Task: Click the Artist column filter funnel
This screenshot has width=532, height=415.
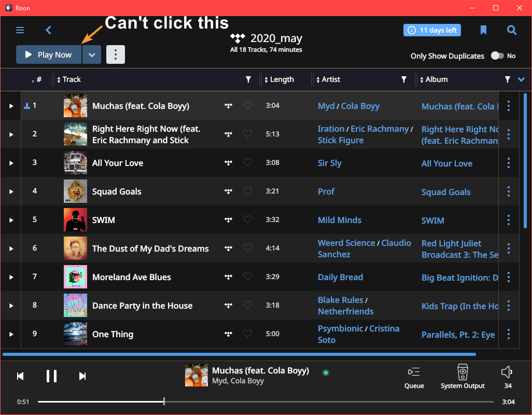Action: tap(404, 79)
